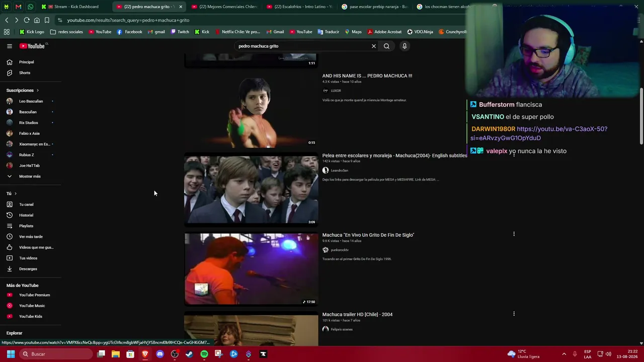This screenshot has width=644, height=362.
Task: Open Leo Bascuñan subscription channel
Action: [x=31, y=101]
